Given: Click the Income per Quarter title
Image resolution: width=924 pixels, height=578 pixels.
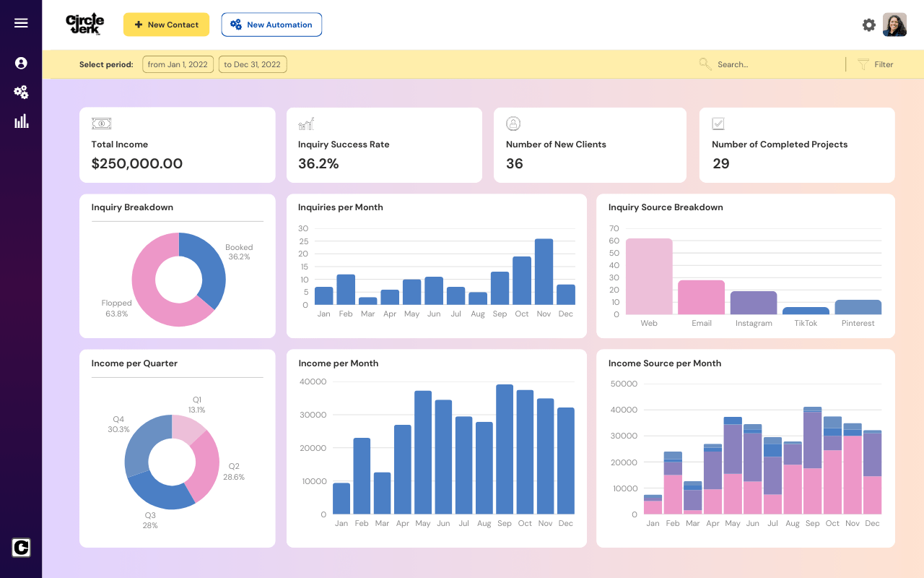Looking at the screenshot, I should [x=134, y=363].
